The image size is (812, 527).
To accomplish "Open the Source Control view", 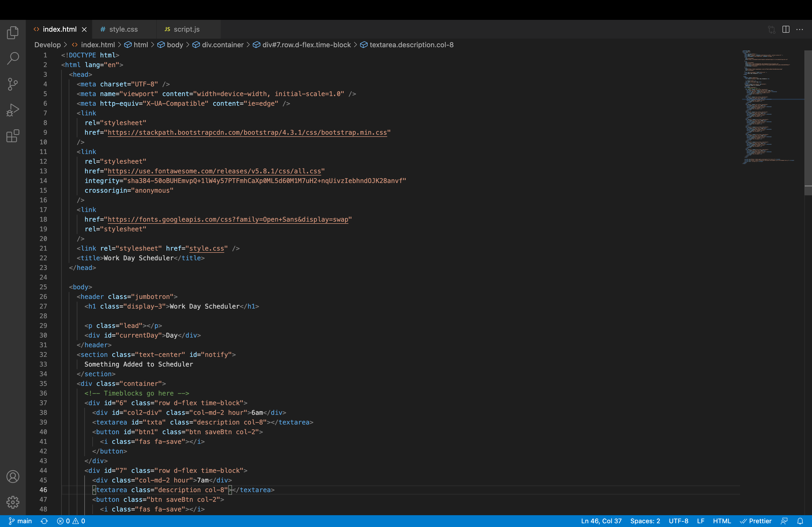I will point(13,84).
